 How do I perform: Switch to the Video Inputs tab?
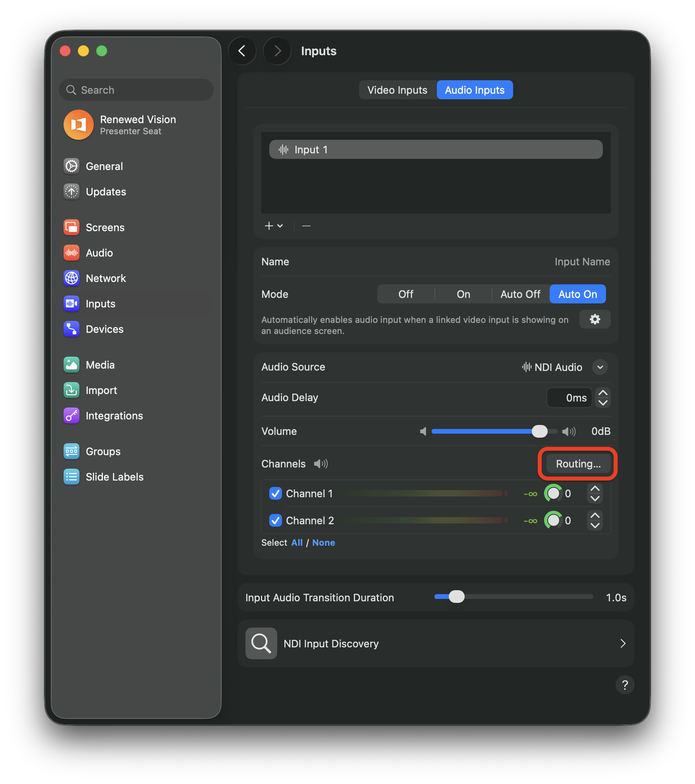click(x=398, y=90)
